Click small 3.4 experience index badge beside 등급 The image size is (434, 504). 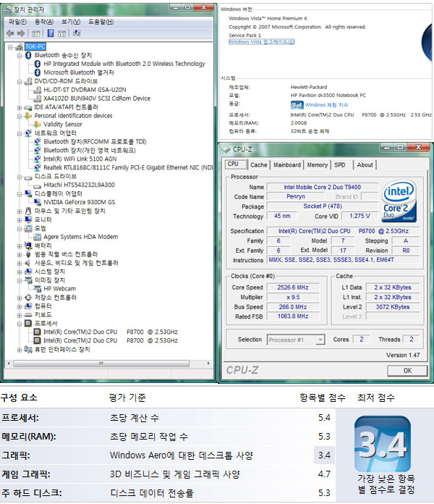(x=297, y=105)
